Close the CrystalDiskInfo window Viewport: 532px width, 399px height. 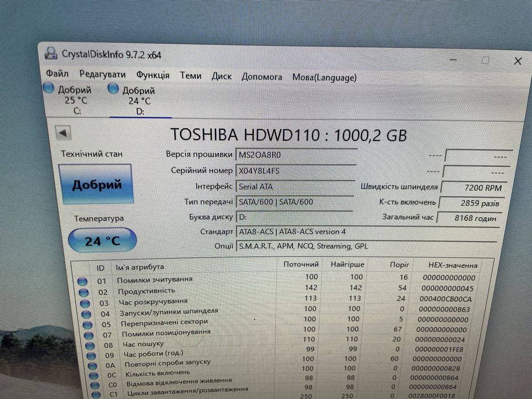[518, 61]
